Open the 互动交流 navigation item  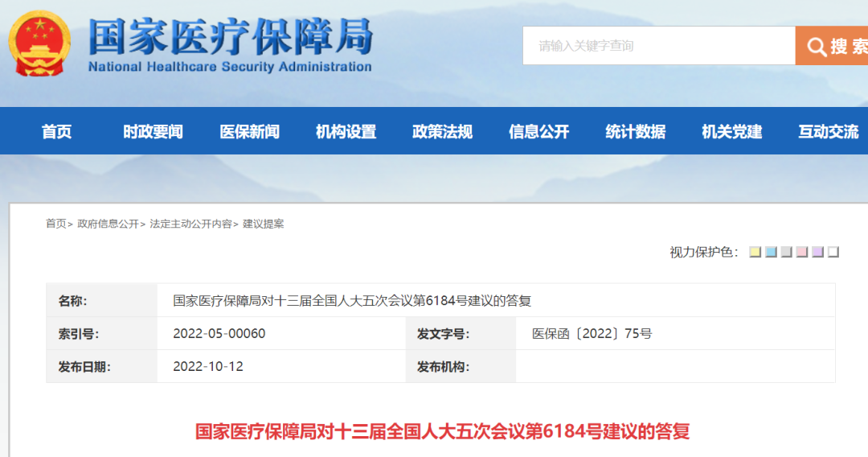[x=828, y=131]
